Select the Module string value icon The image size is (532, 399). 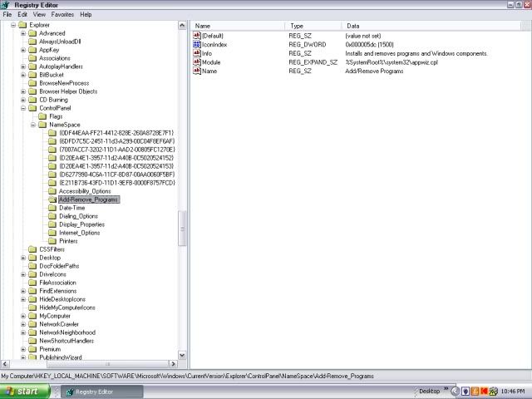[197, 62]
